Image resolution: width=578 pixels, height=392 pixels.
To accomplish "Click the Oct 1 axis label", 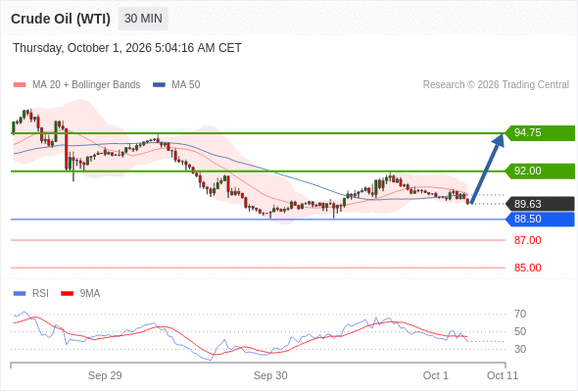I will [x=435, y=375].
